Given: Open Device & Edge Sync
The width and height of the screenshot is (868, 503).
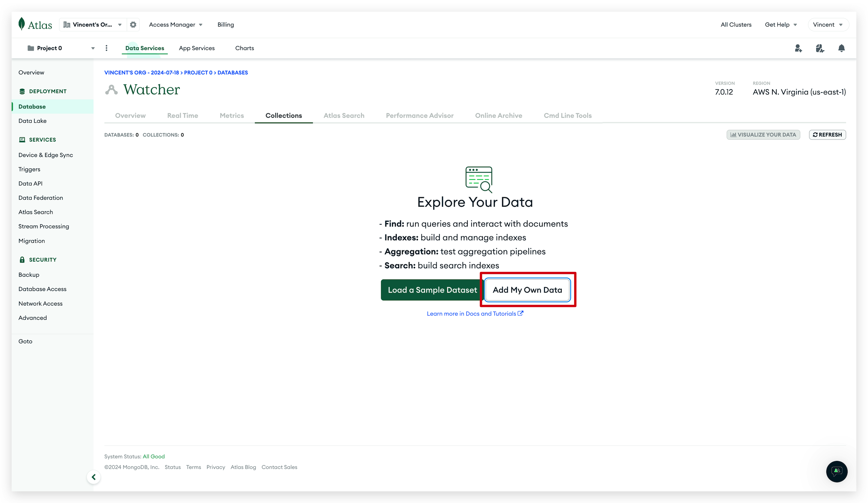Looking at the screenshot, I should (46, 155).
